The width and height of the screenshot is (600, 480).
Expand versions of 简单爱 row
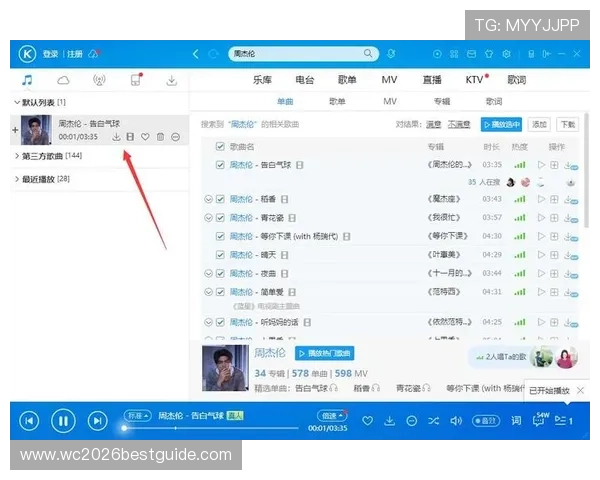coord(208,292)
